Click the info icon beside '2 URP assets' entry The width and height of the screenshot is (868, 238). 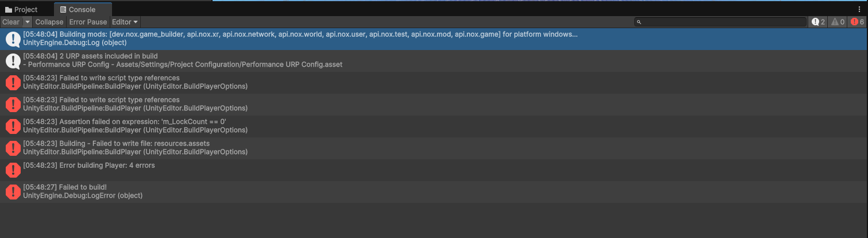click(13, 61)
